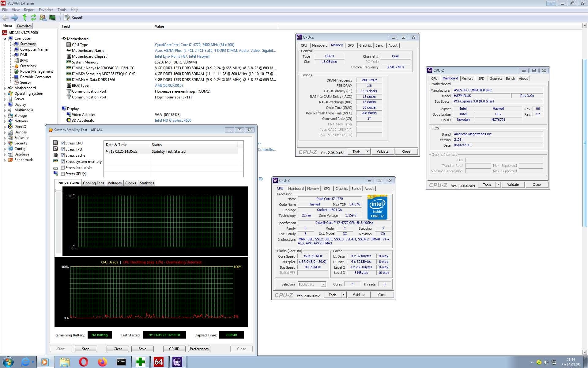Toggle Stress CPU checkbox
The height and width of the screenshot is (368, 588).
coord(62,143)
